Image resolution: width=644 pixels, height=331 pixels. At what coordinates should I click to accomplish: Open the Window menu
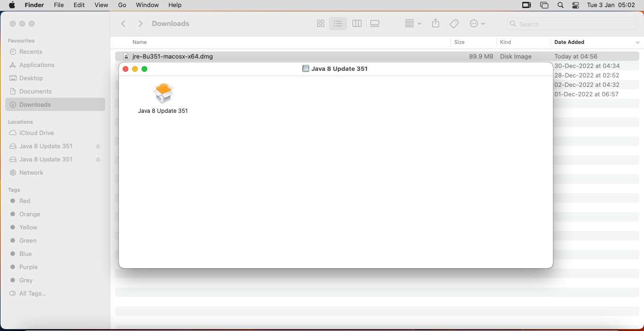pos(147,5)
